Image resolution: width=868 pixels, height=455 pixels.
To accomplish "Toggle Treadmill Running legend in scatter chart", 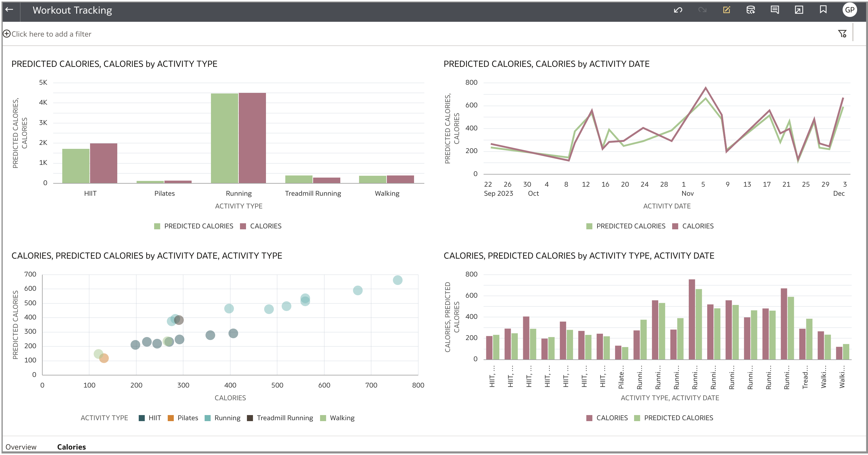I will (x=284, y=418).
